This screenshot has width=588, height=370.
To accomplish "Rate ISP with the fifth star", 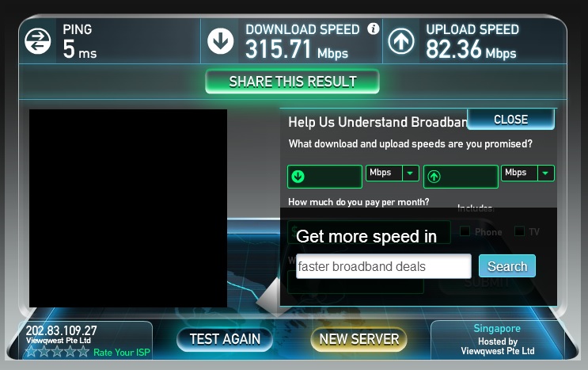I will tap(83, 352).
